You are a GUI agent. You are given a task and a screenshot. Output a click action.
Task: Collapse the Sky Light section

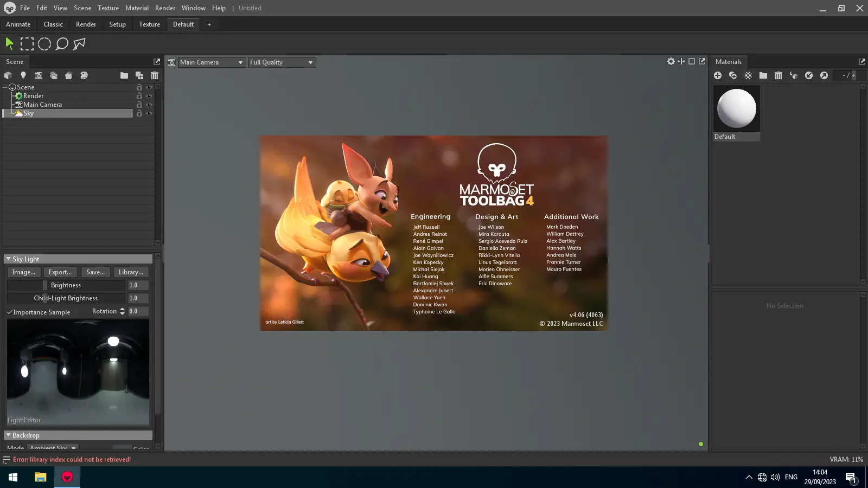tap(8, 259)
